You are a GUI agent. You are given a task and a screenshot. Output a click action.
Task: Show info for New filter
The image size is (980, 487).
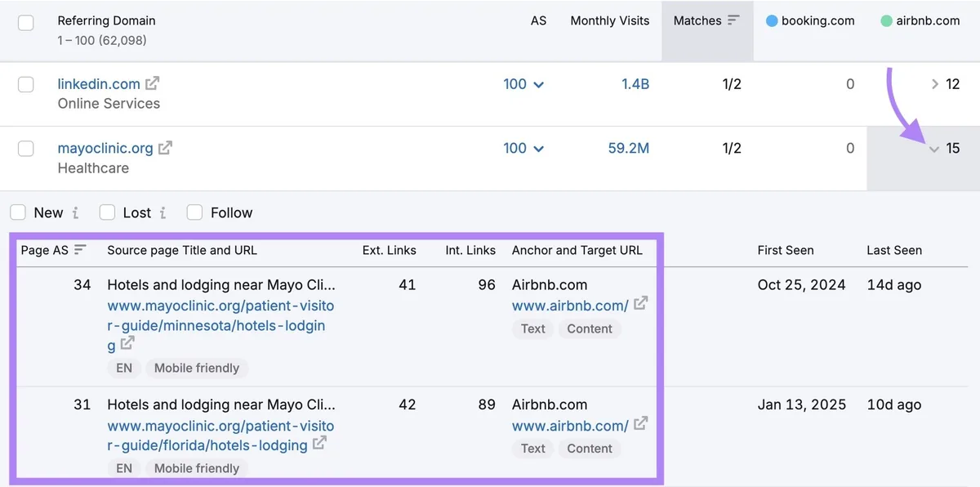(75, 212)
